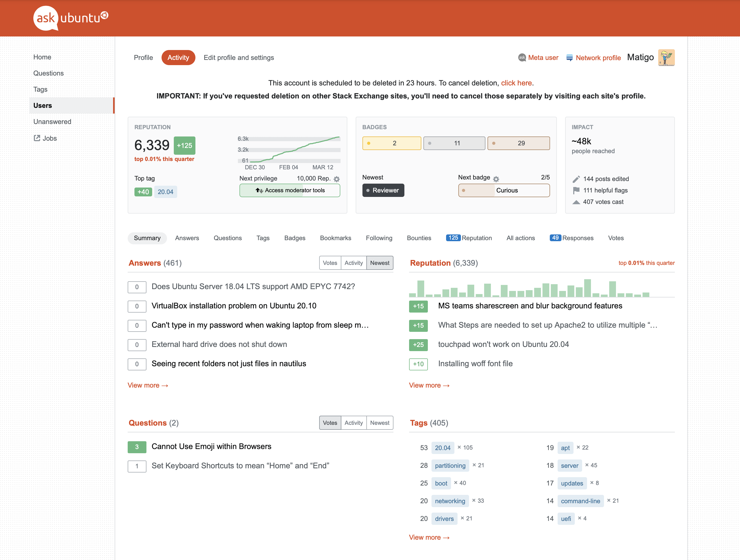Click the reputation line graph
This screenshot has height=560, width=740.
[x=289, y=150]
